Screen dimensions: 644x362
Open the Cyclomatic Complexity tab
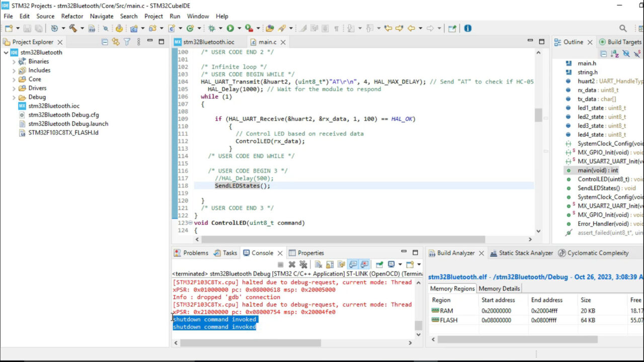593,253
